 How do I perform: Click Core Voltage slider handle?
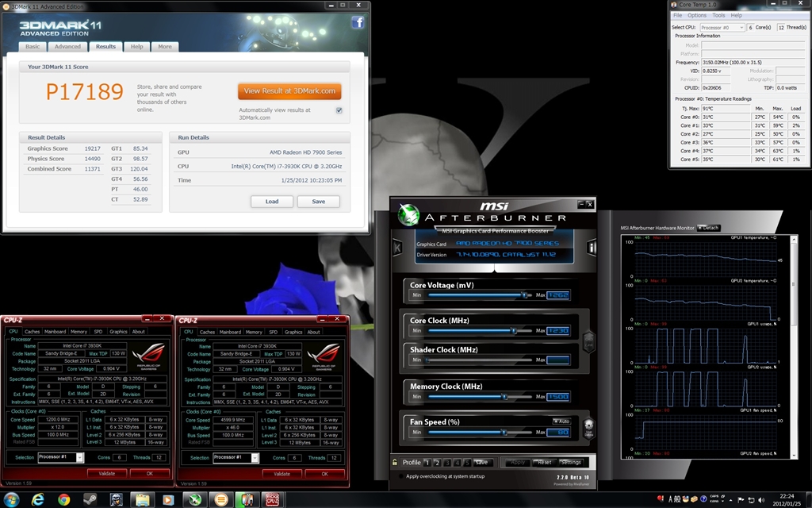coord(524,295)
